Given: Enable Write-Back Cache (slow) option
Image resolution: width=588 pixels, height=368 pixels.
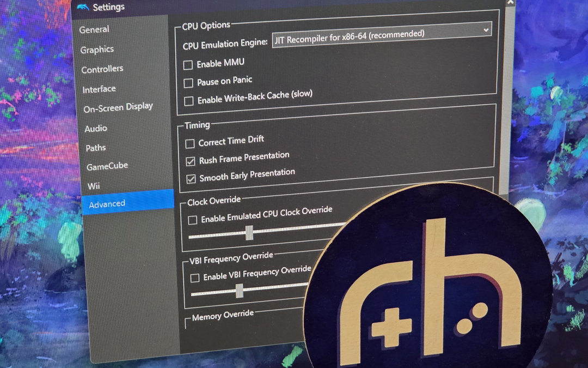Looking at the screenshot, I should tap(189, 101).
